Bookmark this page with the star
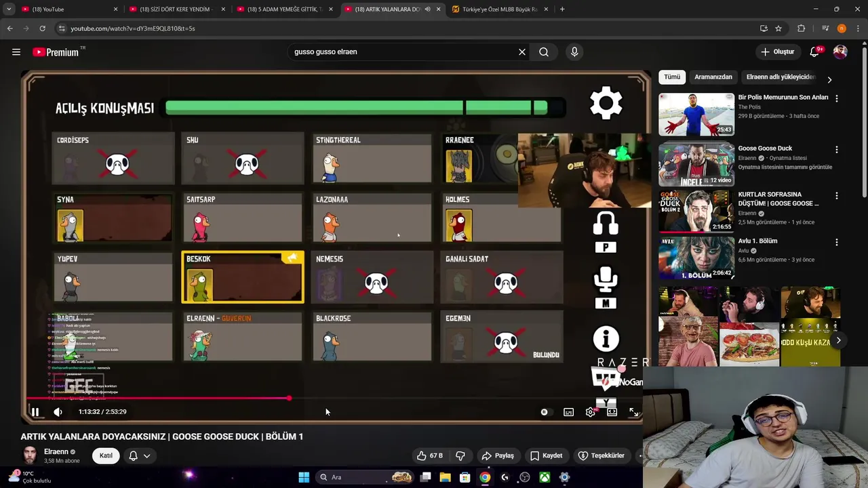Image resolution: width=868 pixels, height=488 pixels. point(778,28)
